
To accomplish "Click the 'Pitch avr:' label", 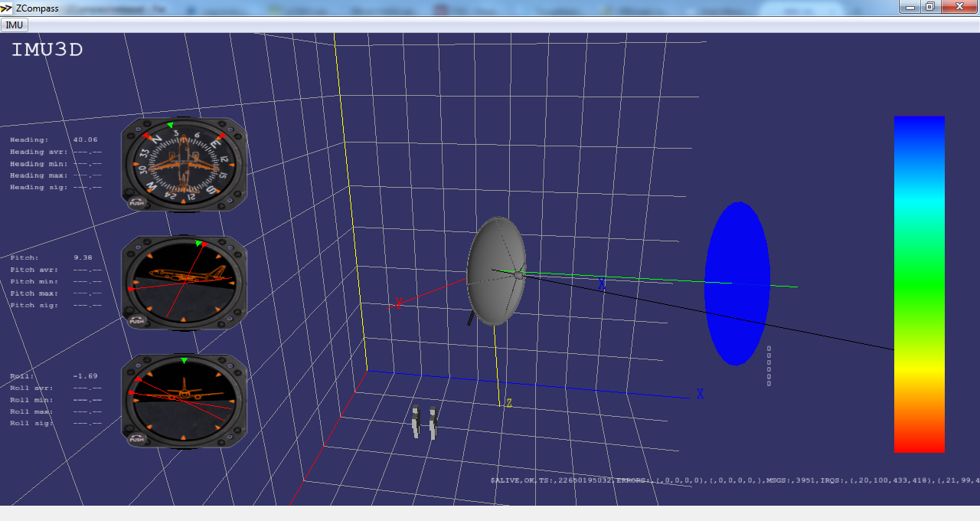I will (x=34, y=270).
